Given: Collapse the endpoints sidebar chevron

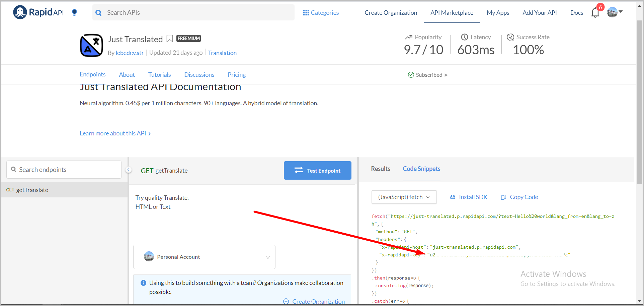Looking at the screenshot, I should pyautogui.click(x=128, y=170).
